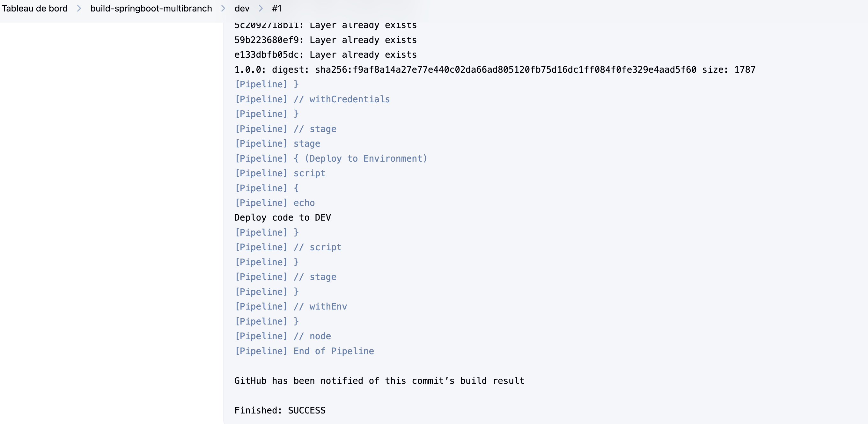Open the Tableau de bord breadcrumb

34,8
